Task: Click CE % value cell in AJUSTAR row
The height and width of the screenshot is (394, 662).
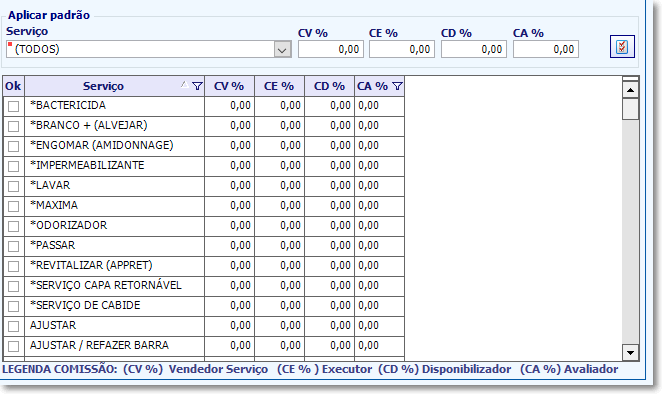Action: tap(279, 326)
